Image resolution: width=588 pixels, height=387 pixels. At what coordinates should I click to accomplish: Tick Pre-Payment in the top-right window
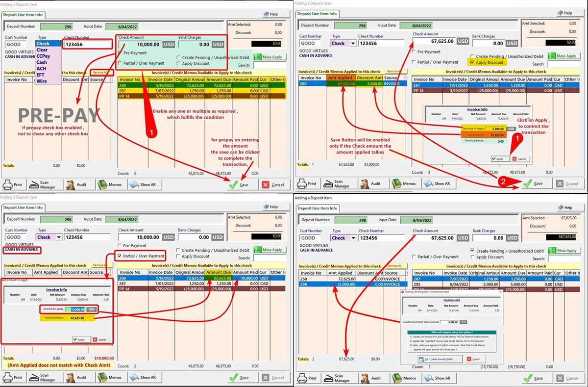coord(415,52)
